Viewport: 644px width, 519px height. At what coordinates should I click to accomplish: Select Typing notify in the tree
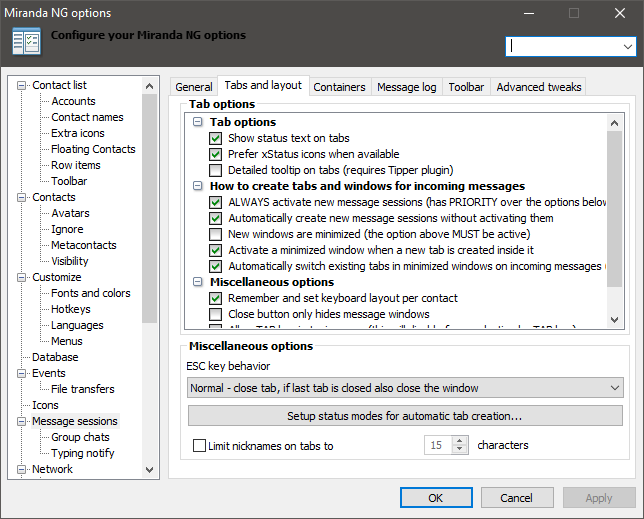coord(83,454)
